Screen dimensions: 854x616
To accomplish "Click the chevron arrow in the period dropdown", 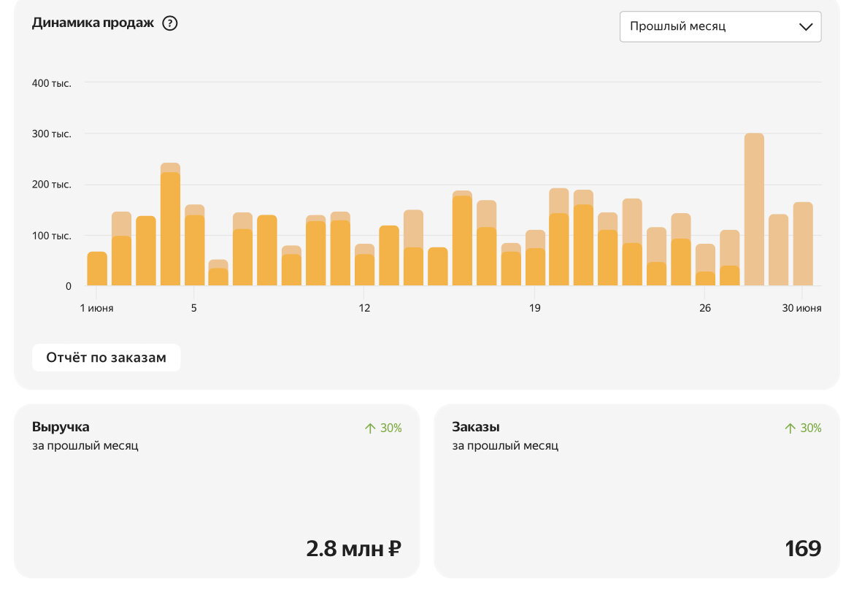I will pos(806,27).
